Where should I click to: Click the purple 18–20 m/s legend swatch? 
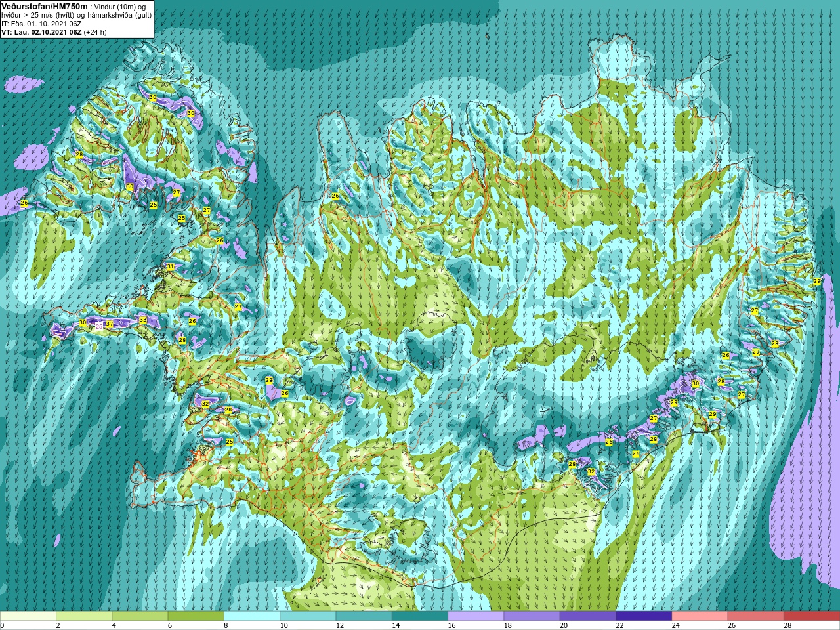(532, 616)
